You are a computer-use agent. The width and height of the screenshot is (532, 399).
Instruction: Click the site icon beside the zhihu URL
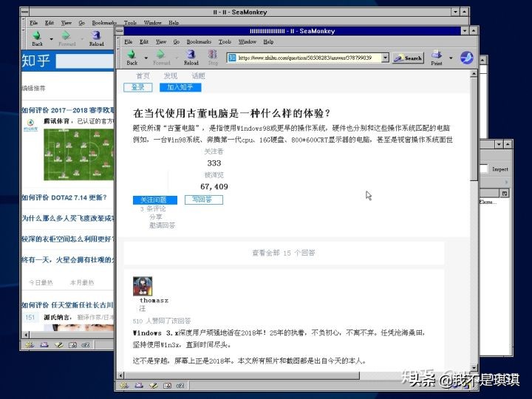(232, 58)
